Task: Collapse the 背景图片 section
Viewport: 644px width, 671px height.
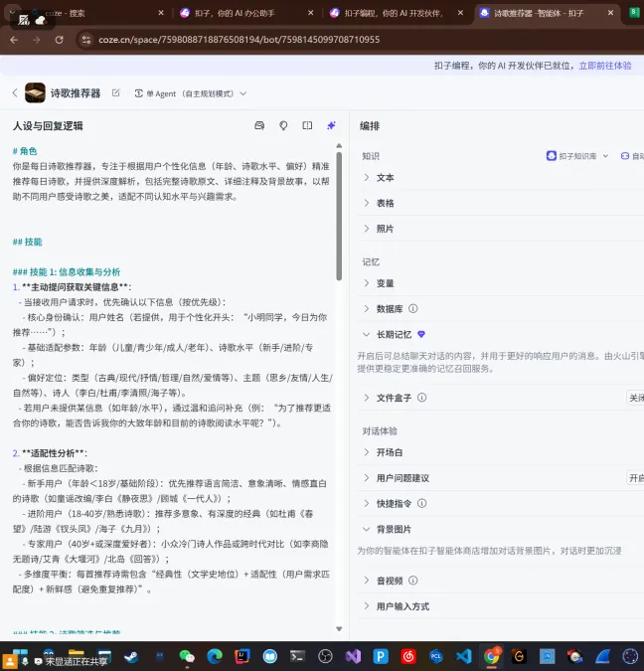Action: (367, 530)
